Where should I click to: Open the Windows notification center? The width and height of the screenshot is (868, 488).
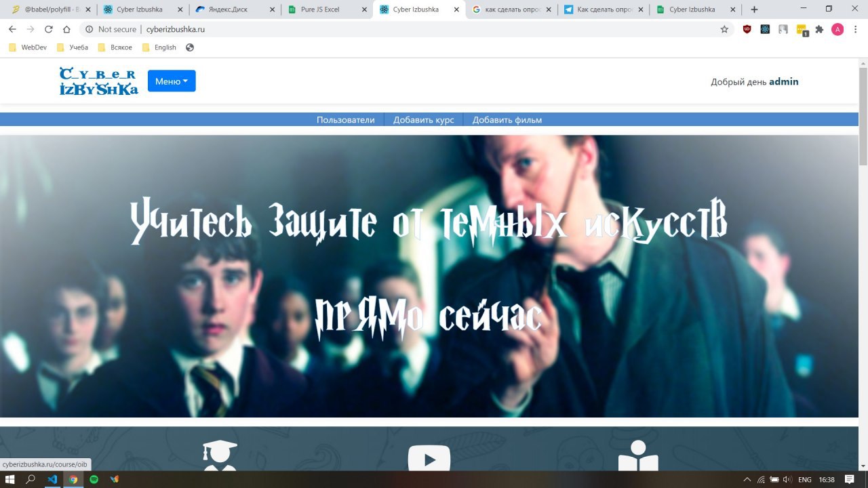tap(850, 479)
